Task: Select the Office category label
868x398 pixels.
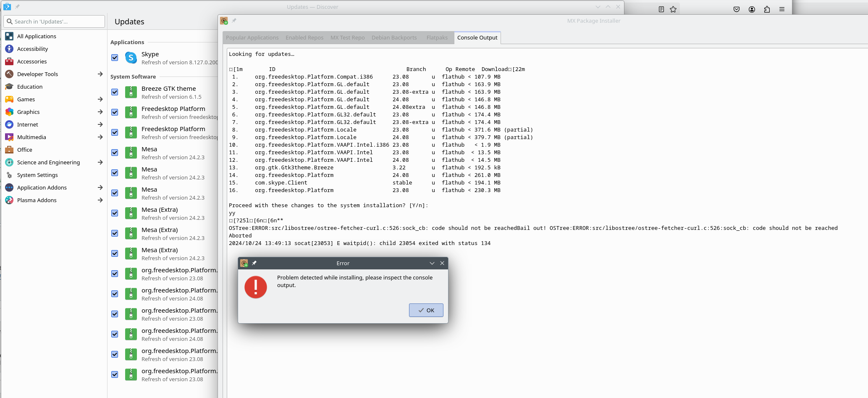Action: coord(25,150)
